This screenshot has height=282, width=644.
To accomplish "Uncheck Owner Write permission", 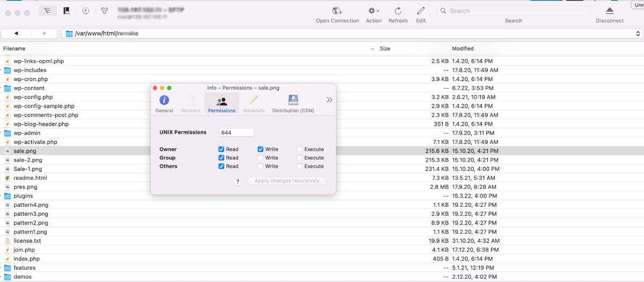I will pyautogui.click(x=261, y=149).
